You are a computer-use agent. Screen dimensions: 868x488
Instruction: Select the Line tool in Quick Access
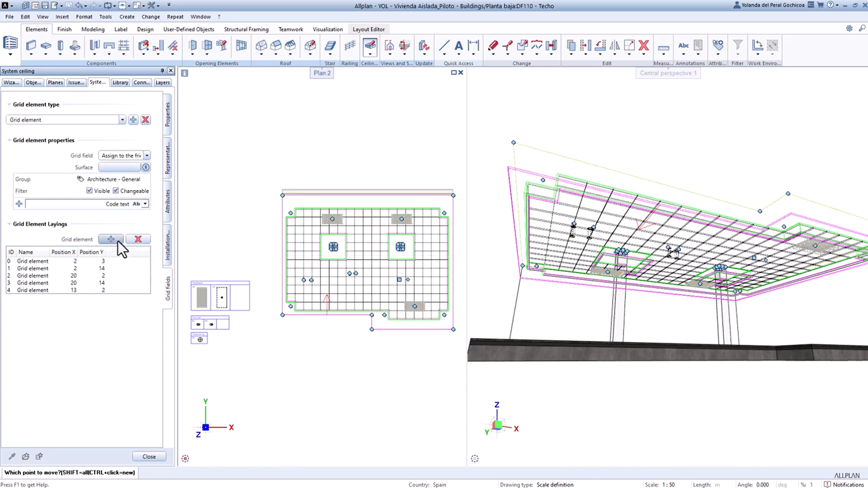click(444, 45)
